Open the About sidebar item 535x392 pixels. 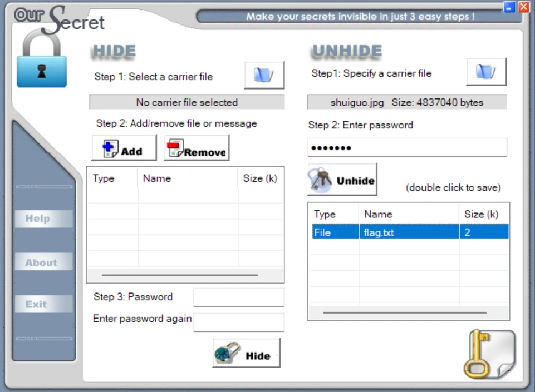click(x=43, y=262)
